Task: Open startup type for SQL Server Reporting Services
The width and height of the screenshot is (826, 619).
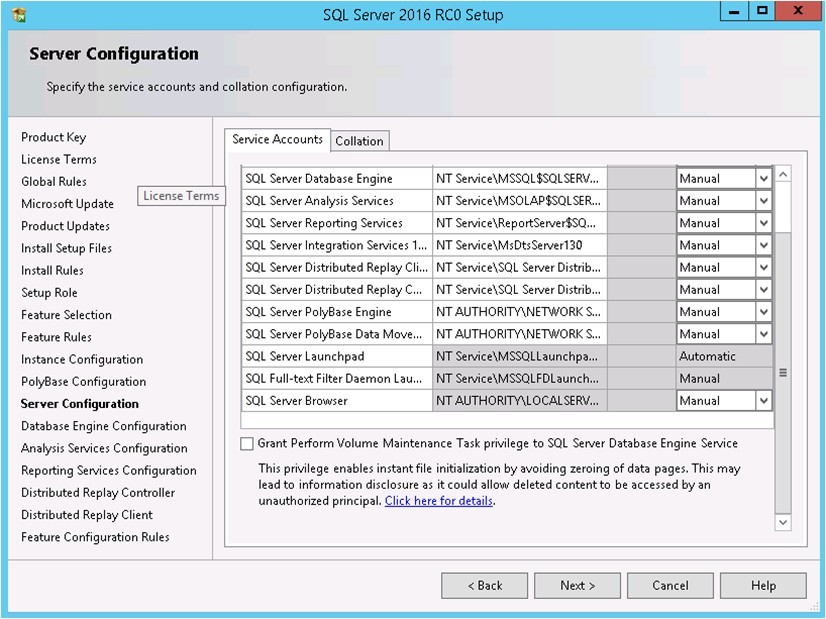Action: [763, 223]
